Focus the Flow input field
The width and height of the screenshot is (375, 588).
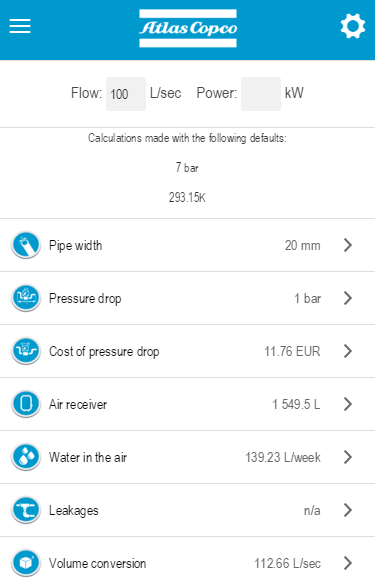[x=126, y=94]
